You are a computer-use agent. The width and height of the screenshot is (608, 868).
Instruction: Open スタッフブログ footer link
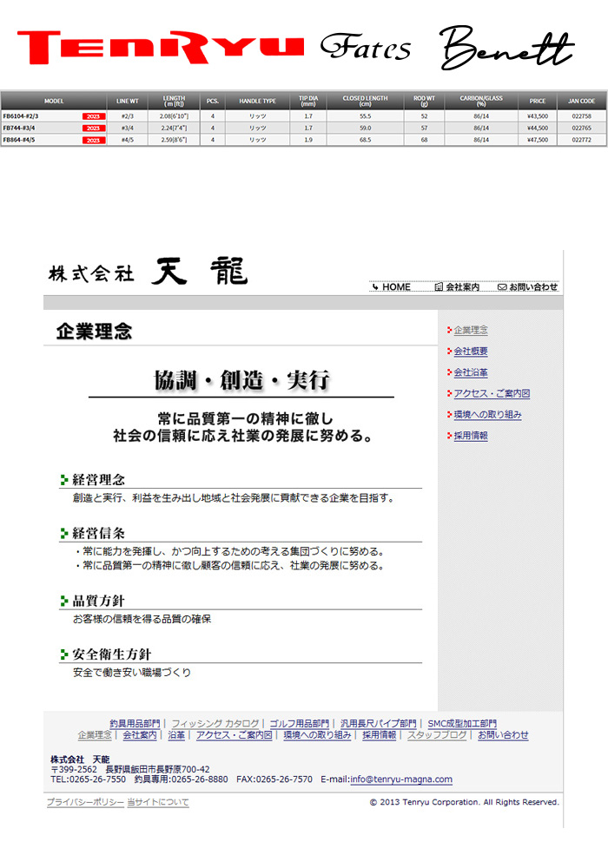437,735
